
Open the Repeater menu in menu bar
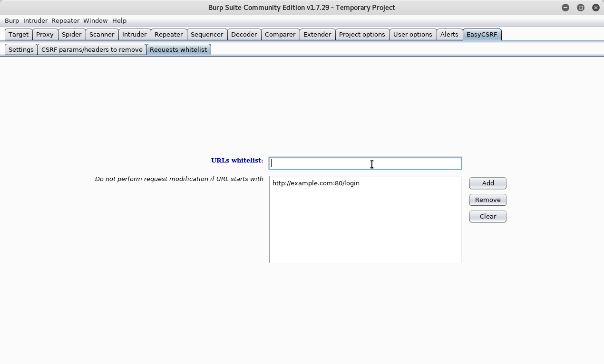click(x=65, y=21)
